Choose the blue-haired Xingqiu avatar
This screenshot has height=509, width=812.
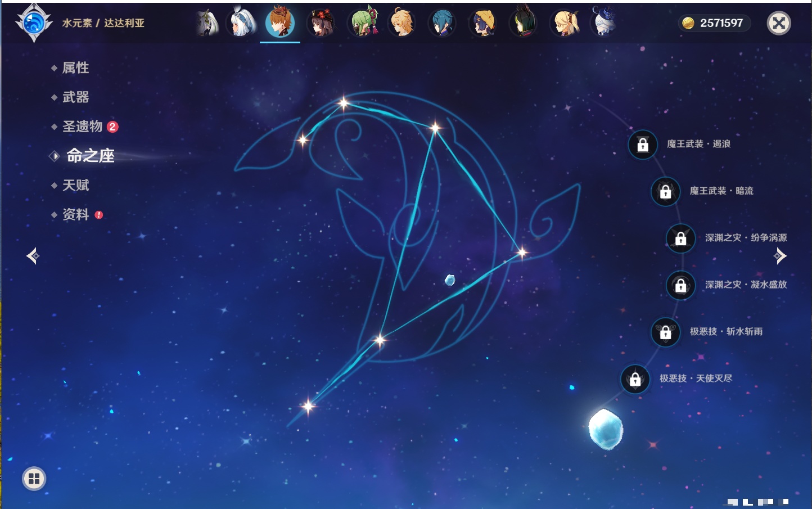pos(442,23)
